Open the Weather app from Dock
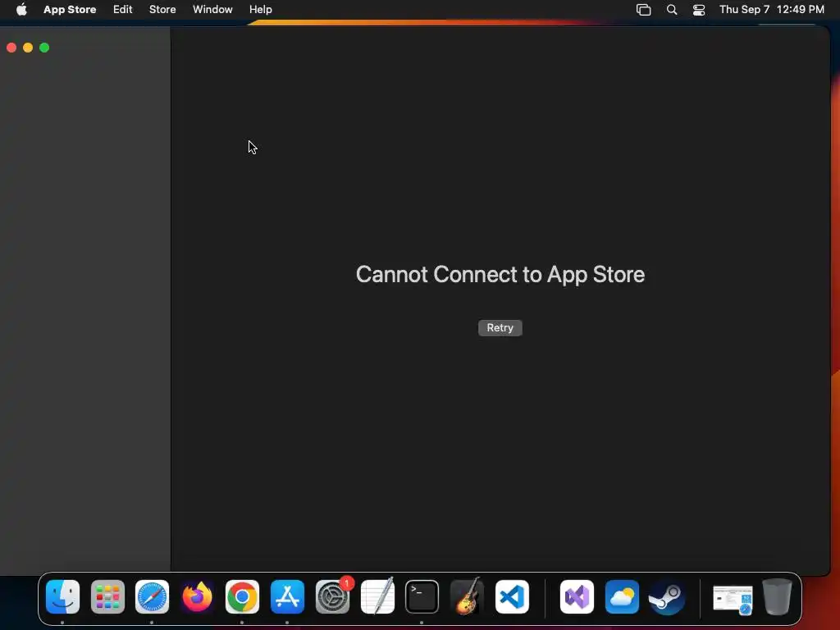Viewport: 840px width, 630px height. coord(622,597)
